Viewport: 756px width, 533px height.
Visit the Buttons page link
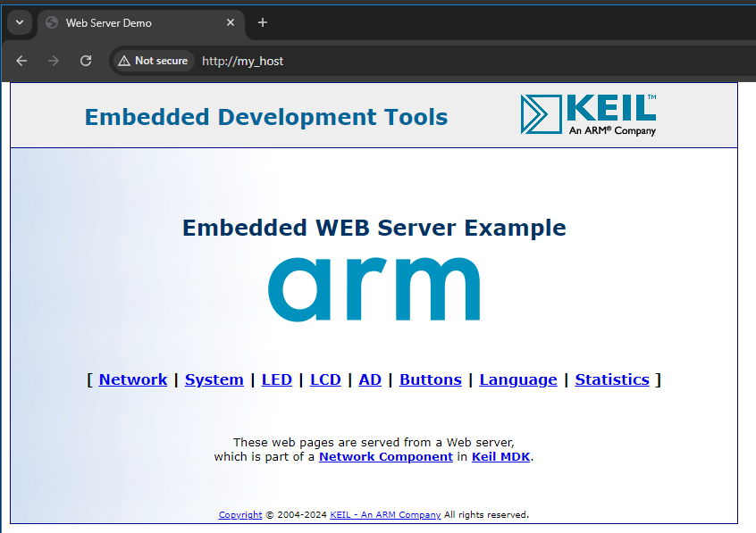point(431,379)
